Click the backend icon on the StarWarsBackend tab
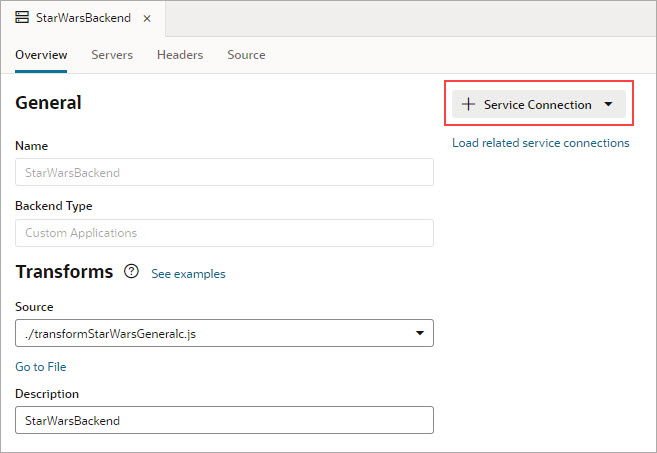The image size is (657, 453). click(22, 19)
